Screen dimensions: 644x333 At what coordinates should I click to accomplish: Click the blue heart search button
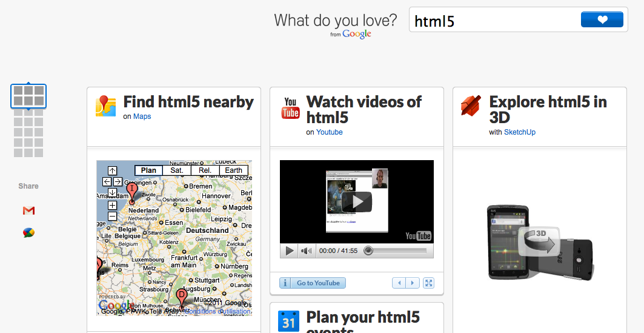(x=602, y=19)
